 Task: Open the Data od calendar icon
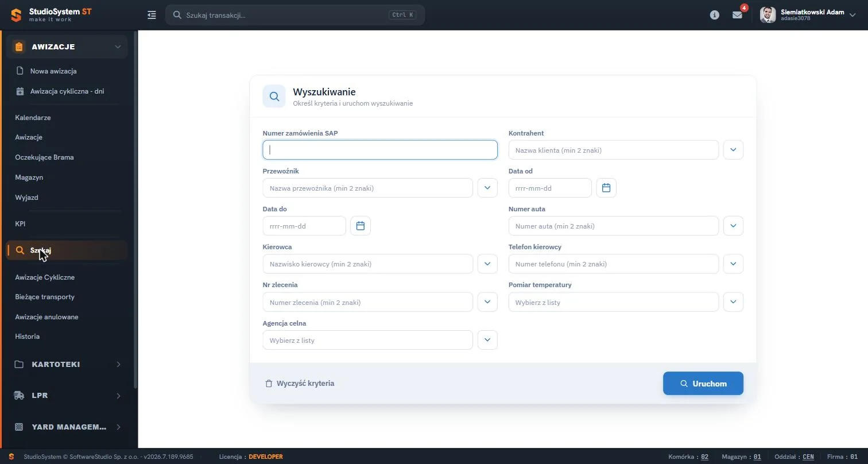[x=606, y=188]
